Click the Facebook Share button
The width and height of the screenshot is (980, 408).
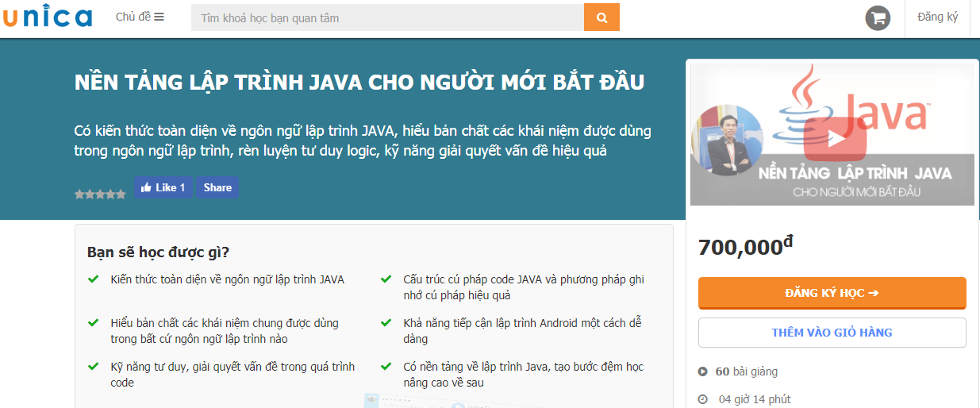pos(217,187)
